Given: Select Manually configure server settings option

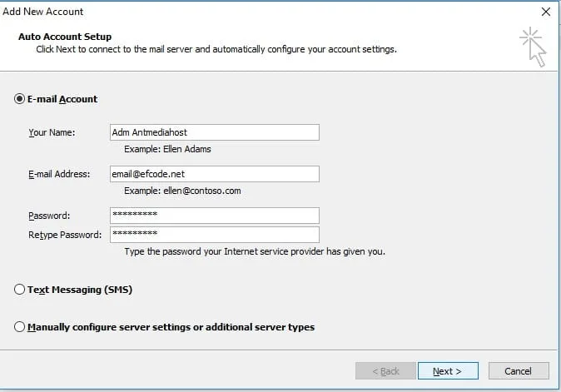Looking at the screenshot, I should click(20, 327).
